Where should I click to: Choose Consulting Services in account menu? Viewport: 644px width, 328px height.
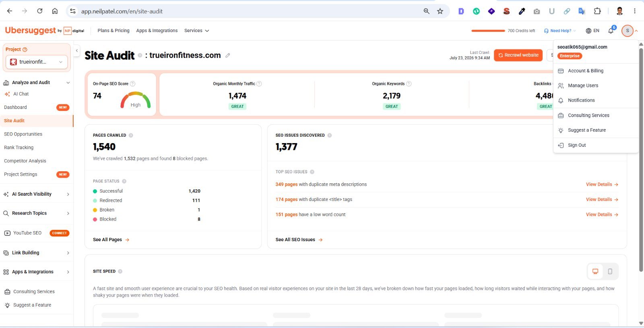596,115
